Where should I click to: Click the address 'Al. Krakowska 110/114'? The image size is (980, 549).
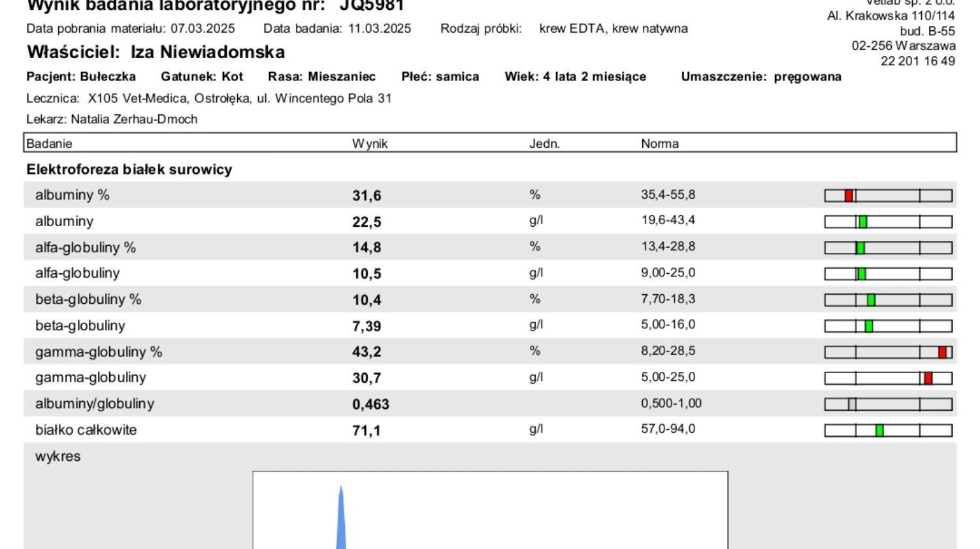click(x=891, y=16)
